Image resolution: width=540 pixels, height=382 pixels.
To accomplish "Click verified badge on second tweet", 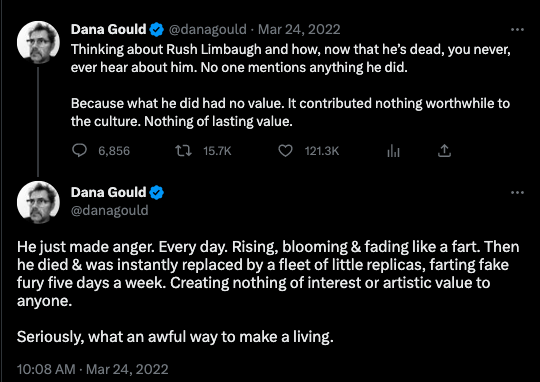I will tap(157, 193).
